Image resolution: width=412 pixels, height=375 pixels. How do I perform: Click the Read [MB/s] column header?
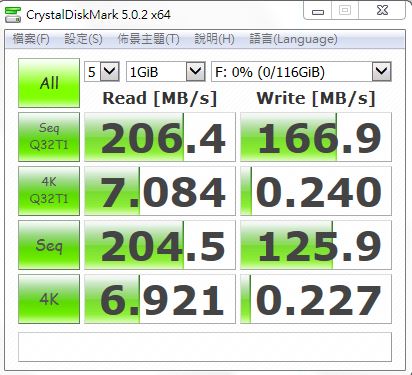click(160, 98)
